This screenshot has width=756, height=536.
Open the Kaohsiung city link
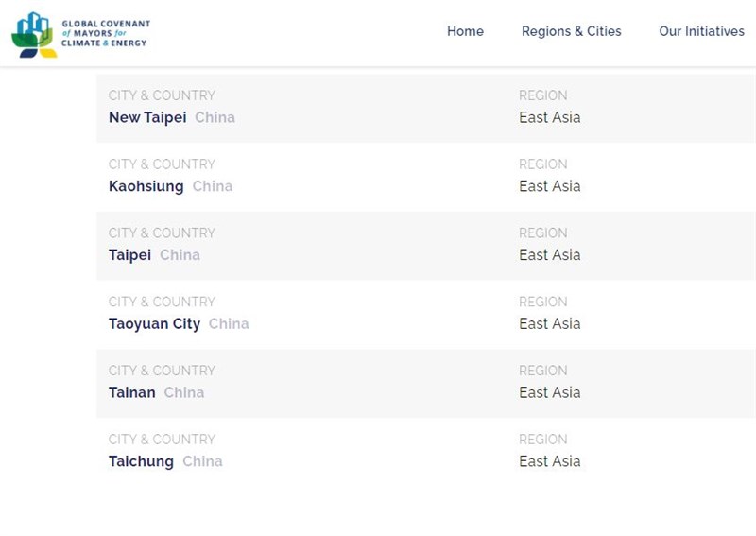point(146,186)
